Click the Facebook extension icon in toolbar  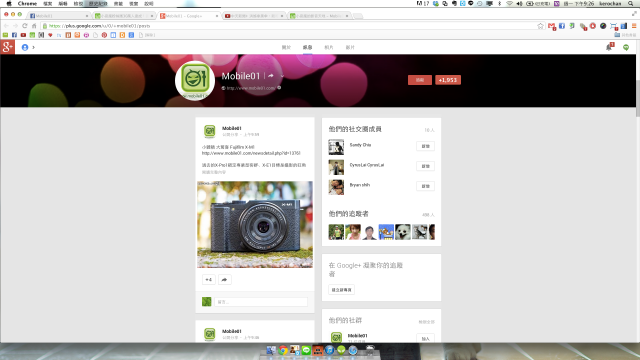[x=562, y=26]
